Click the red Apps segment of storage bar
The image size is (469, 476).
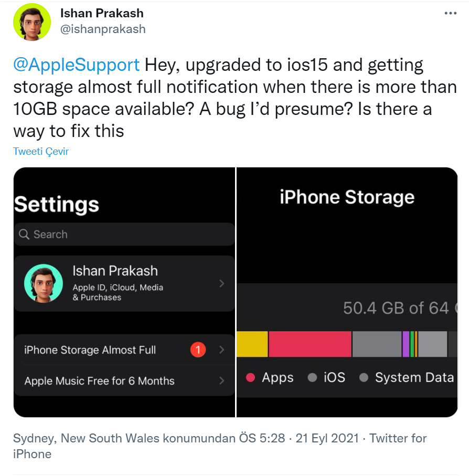click(310, 344)
